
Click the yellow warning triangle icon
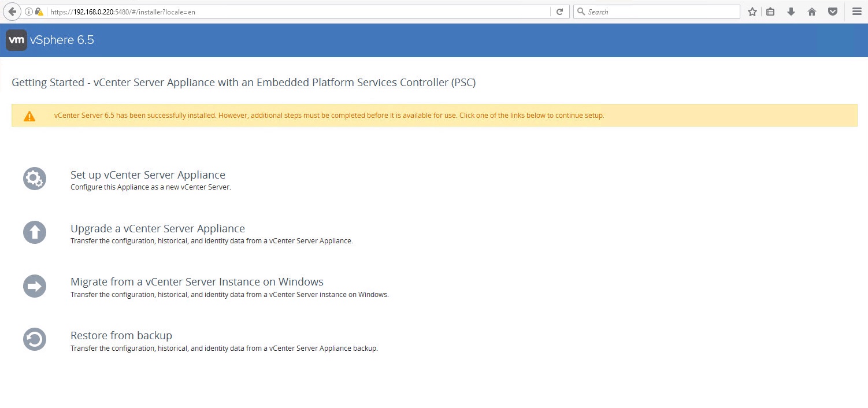coord(29,116)
